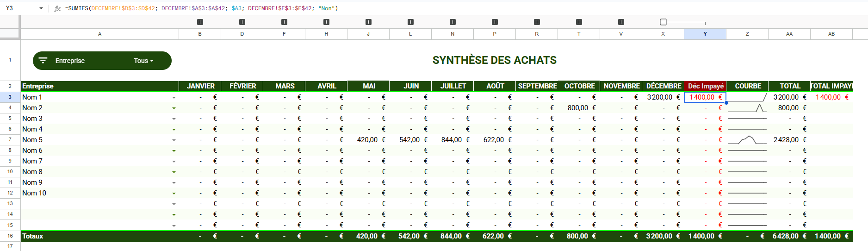This screenshot has height=251, width=868.
Task: Click the plus icon above column H
Action: [326, 22]
